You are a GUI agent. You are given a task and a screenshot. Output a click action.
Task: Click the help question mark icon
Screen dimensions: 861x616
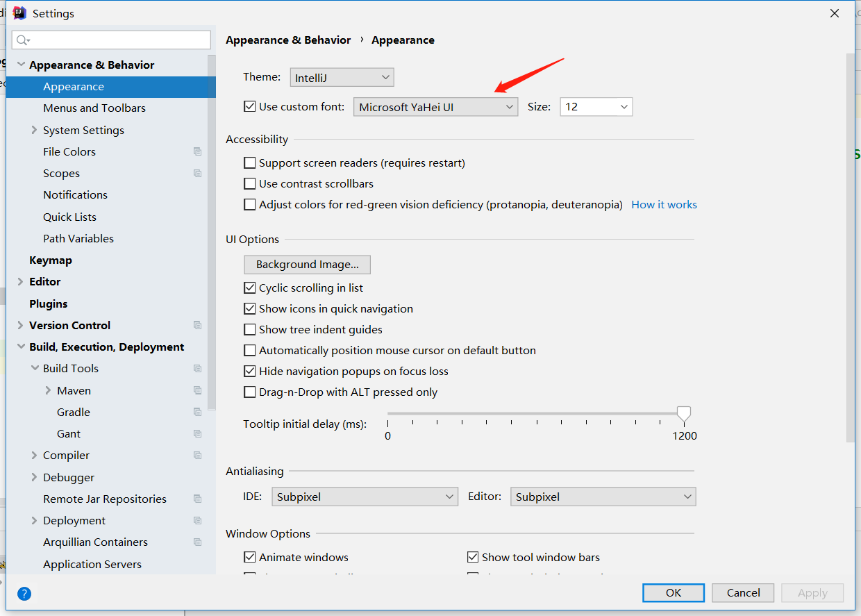pyautogui.click(x=24, y=593)
